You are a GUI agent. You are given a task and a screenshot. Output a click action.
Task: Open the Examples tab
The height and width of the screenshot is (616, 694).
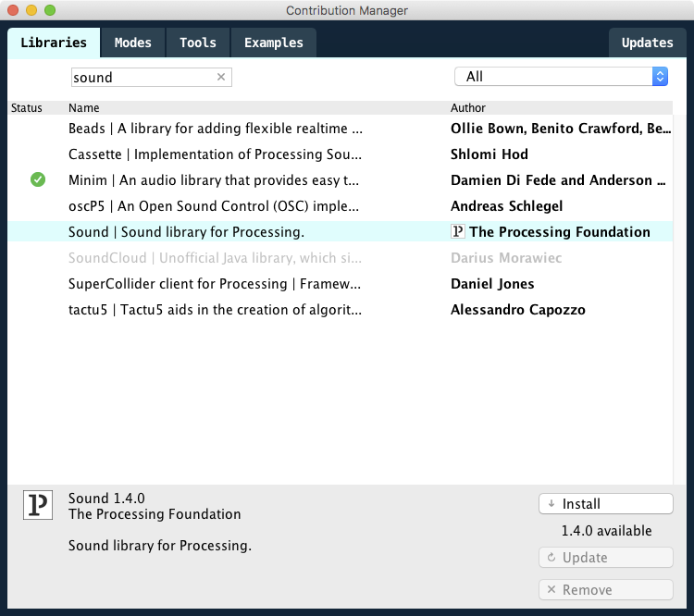[x=273, y=43]
